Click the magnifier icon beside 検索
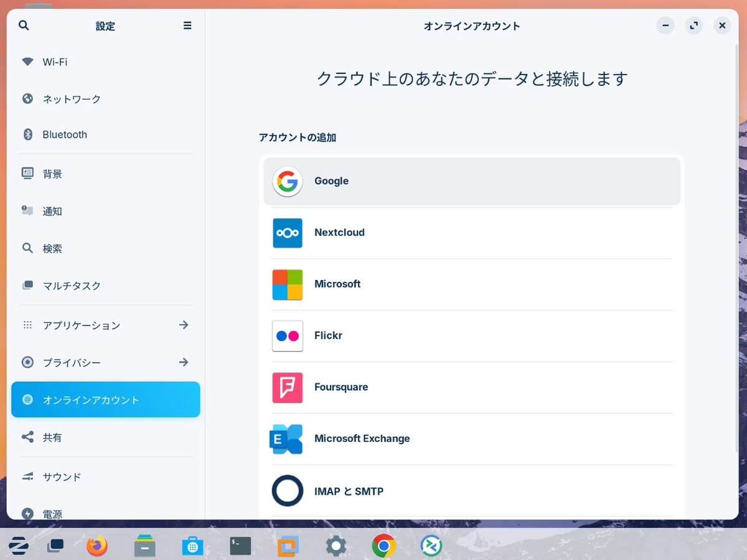Screen dimensions: 747x560 tap(27, 248)
